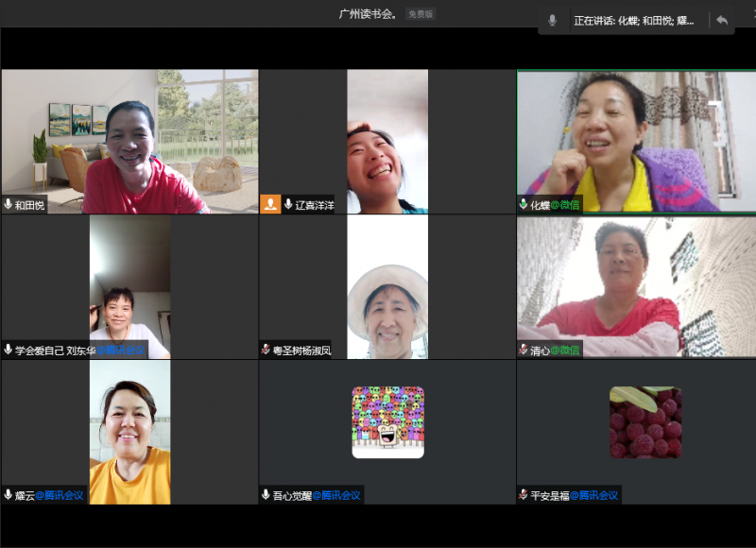Screen dimensions: 756x548
Task: Click the orange host icon beside 辽喜洋洋
Action: pos(271,204)
